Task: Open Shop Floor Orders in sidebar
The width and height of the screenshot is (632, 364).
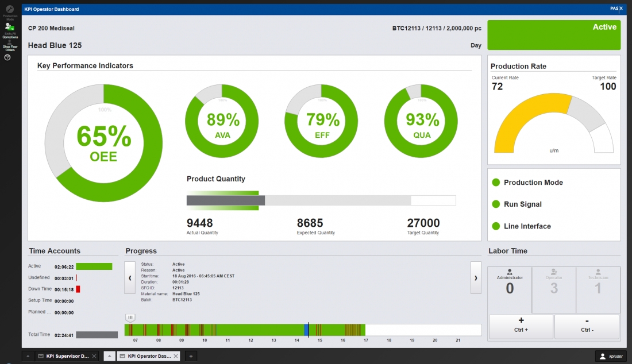Action: click(x=9, y=44)
